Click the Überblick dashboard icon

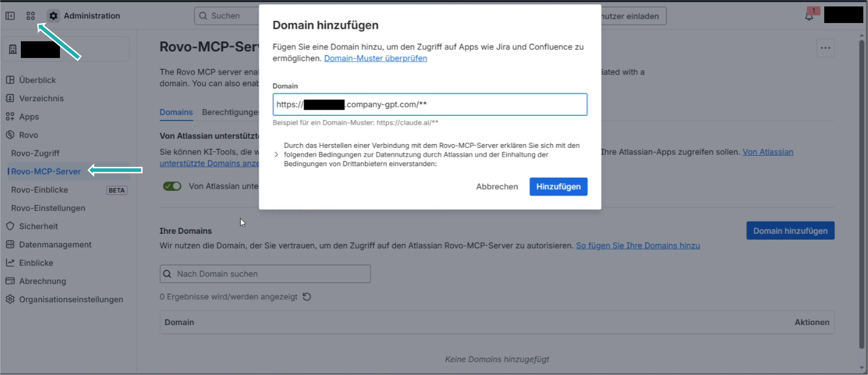click(10, 80)
